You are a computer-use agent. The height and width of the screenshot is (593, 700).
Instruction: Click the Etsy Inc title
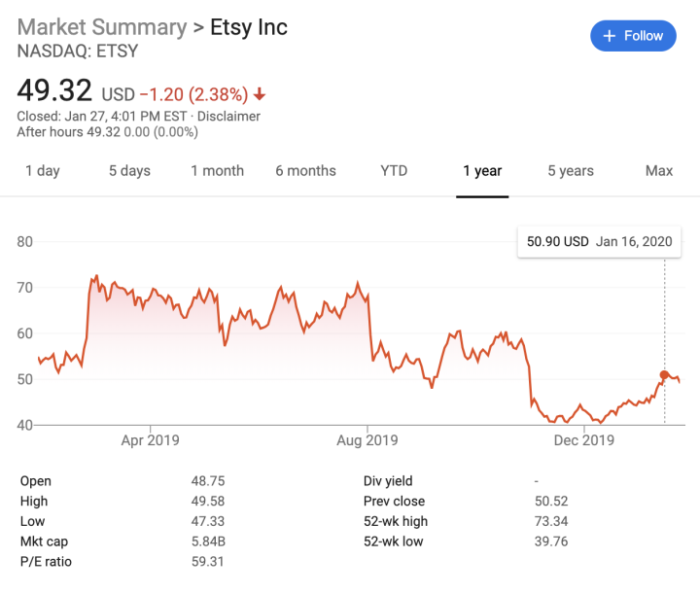[249, 27]
